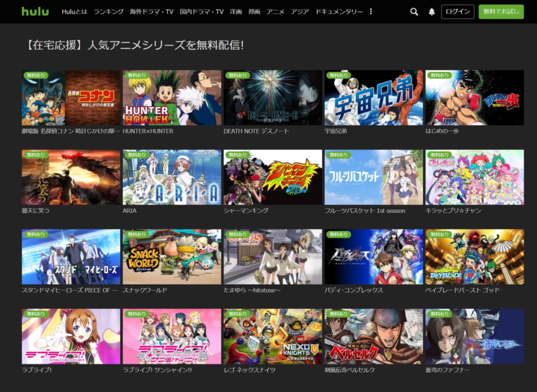Viewport: 537px width, 392px height.
Task: Click the キラッとプリ☆チャン title text
Action: pyautogui.click(x=453, y=211)
